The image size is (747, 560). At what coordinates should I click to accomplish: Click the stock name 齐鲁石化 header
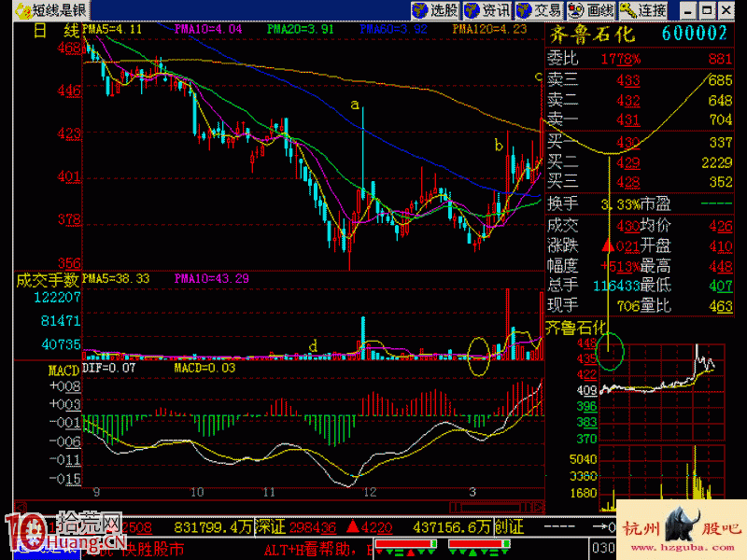pyautogui.click(x=592, y=35)
